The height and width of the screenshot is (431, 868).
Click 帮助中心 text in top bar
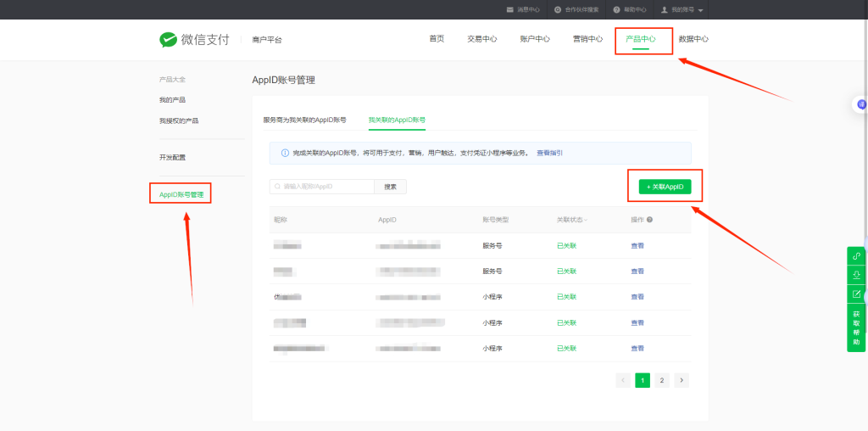coord(635,10)
